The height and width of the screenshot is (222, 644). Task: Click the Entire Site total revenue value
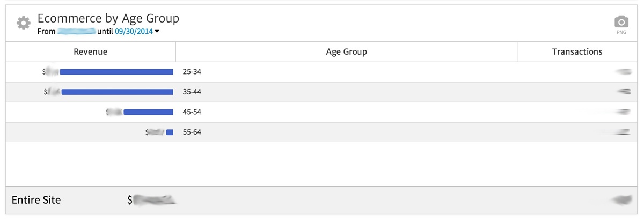coord(152,201)
